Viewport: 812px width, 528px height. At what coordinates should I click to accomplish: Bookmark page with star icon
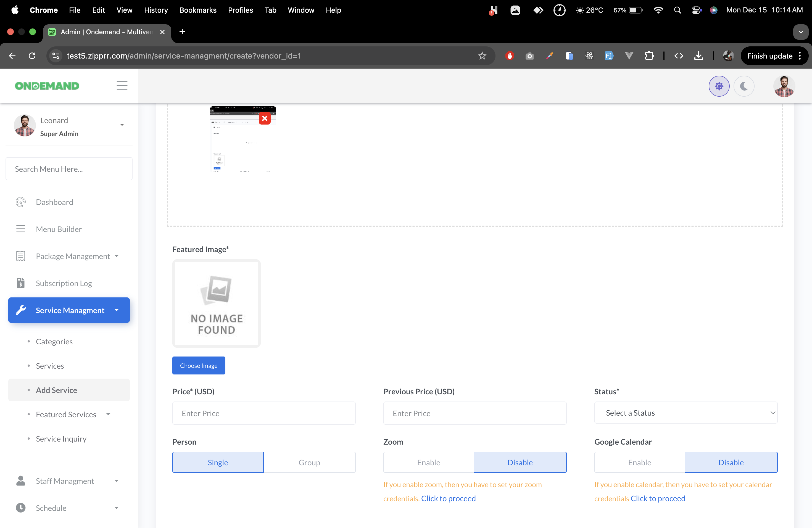(x=482, y=56)
